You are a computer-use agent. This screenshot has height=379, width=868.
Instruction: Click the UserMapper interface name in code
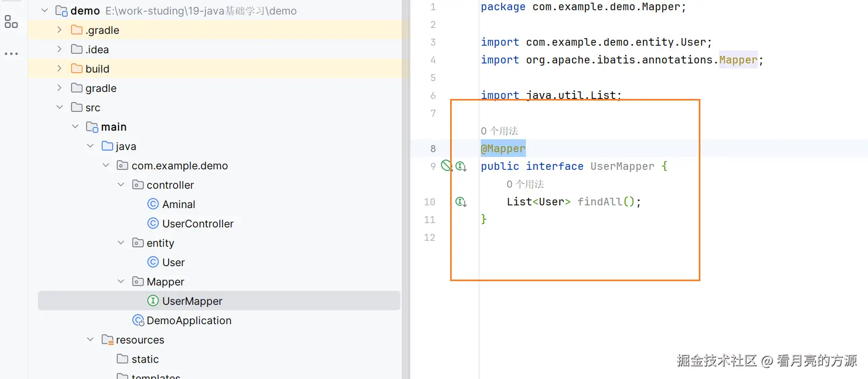coord(623,166)
